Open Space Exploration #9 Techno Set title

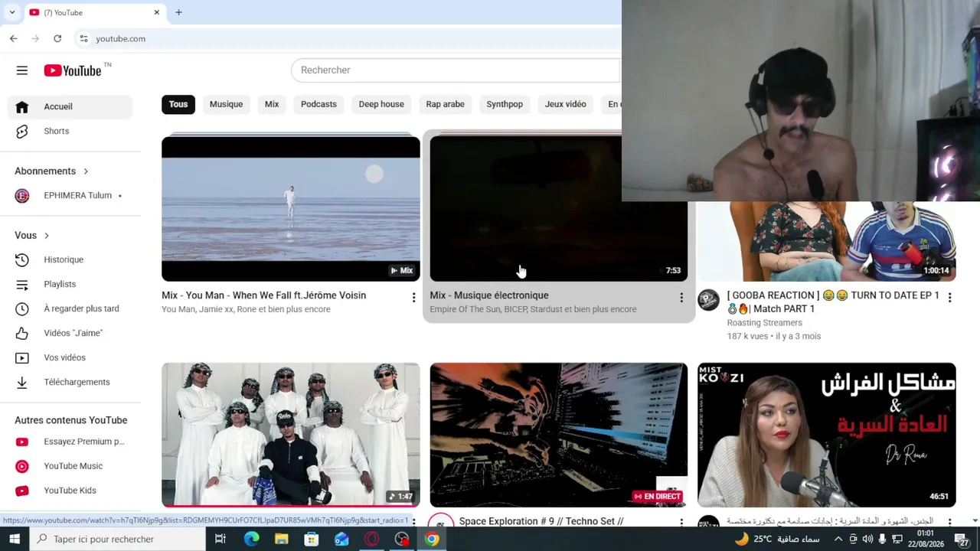pos(541,521)
